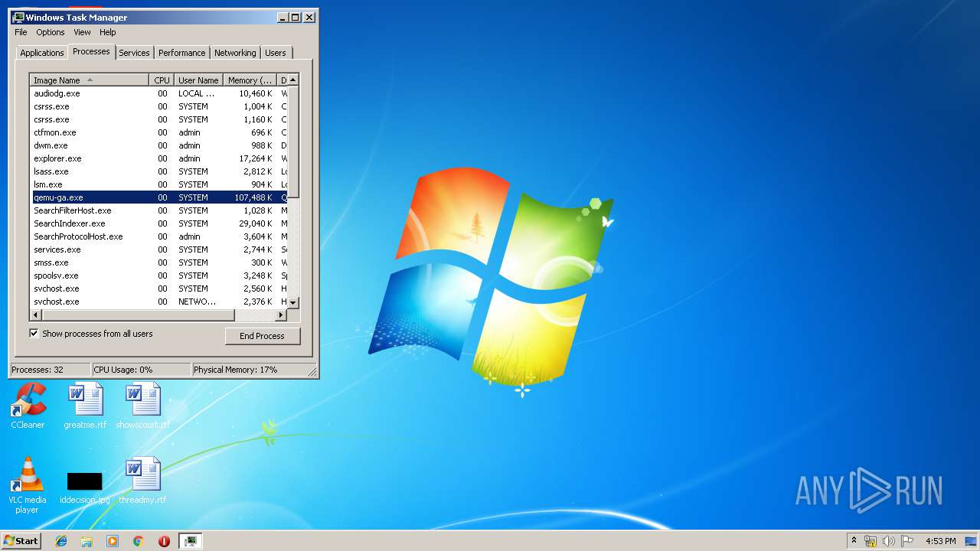Open the Options menu
The height and width of the screenshot is (551, 980).
click(x=51, y=32)
